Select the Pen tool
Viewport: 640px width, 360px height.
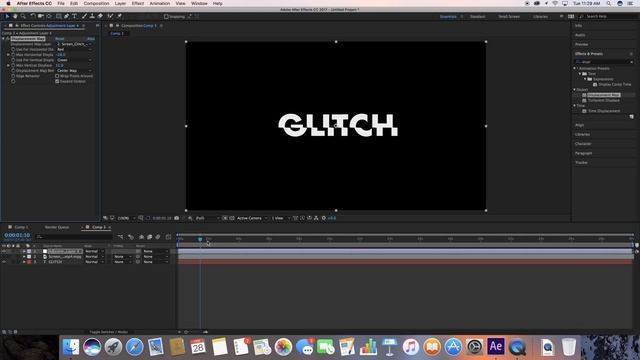coord(67,16)
